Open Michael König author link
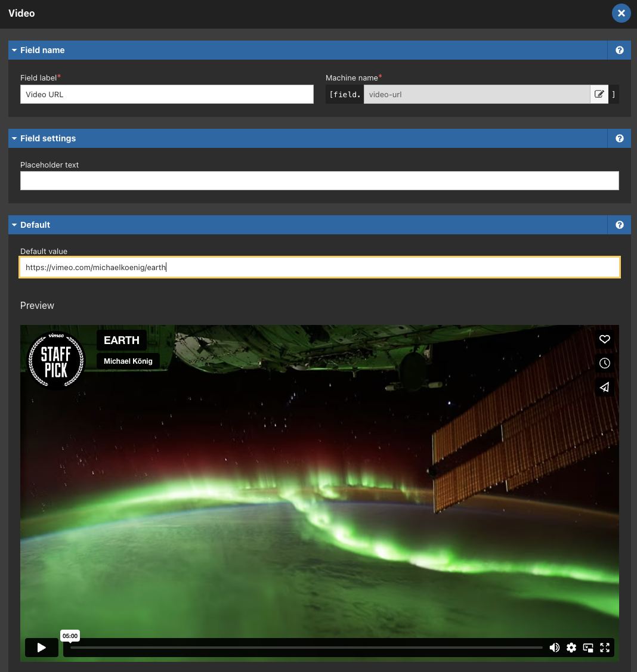Image resolution: width=637 pixels, height=672 pixels. (128, 361)
